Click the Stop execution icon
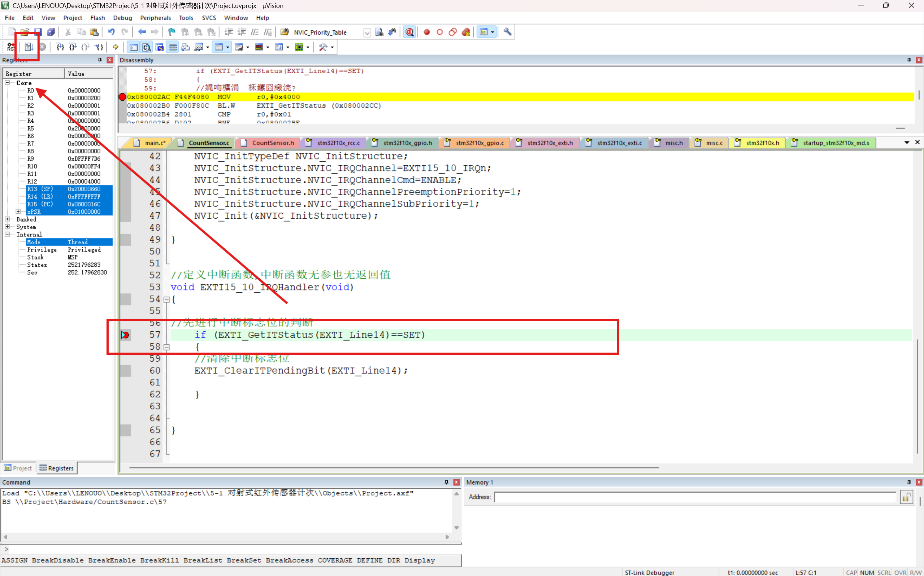The height and width of the screenshot is (576, 924). pos(43,47)
